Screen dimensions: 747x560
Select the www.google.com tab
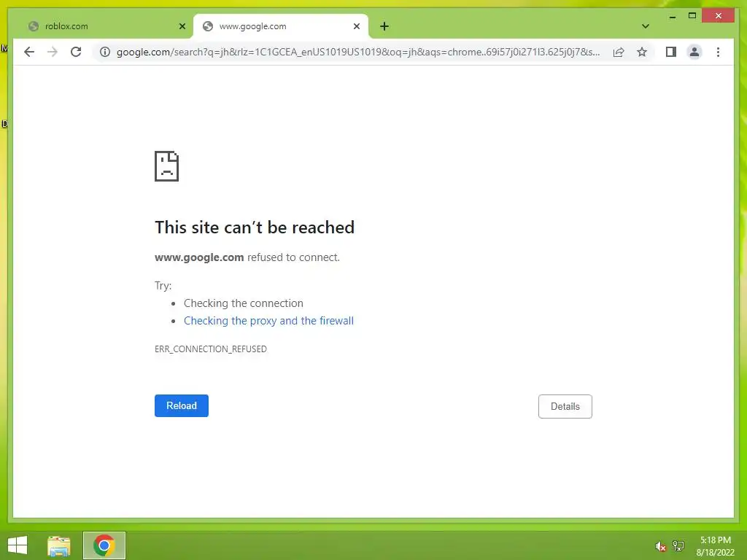(281, 26)
